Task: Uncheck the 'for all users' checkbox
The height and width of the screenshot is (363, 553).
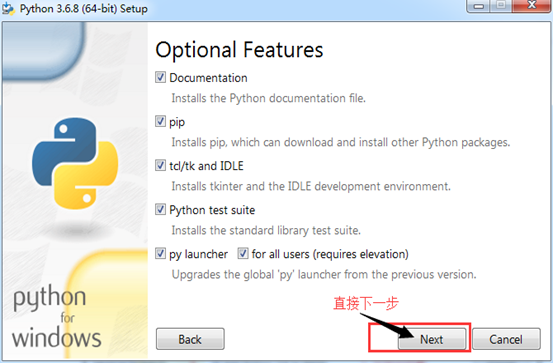Action: 243,254
